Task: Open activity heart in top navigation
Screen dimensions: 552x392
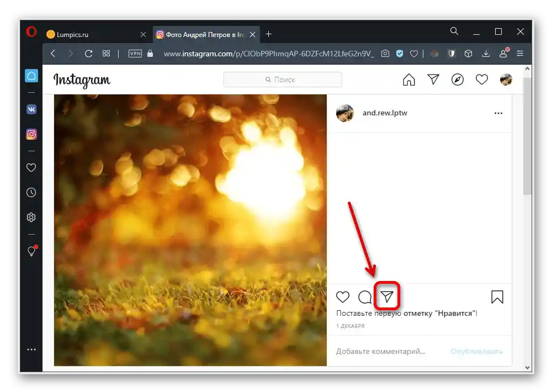Action: coord(481,80)
